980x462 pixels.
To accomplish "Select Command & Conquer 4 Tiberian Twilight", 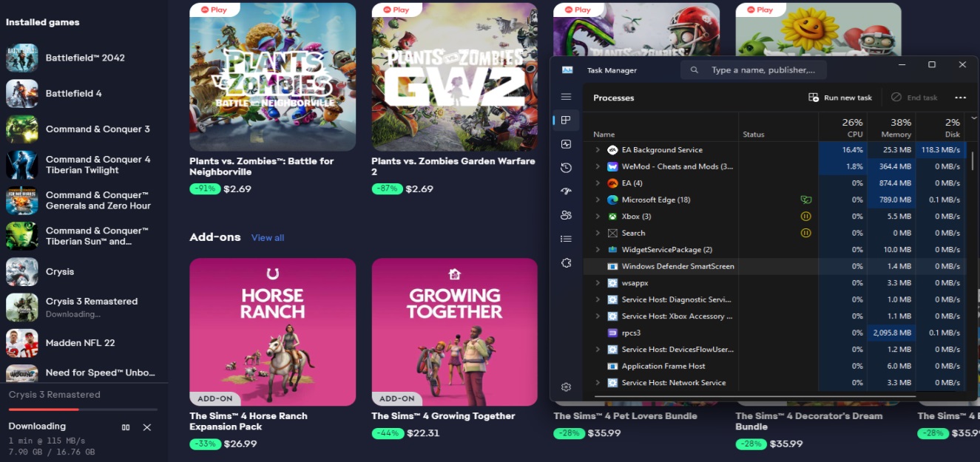I will tap(83, 165).
